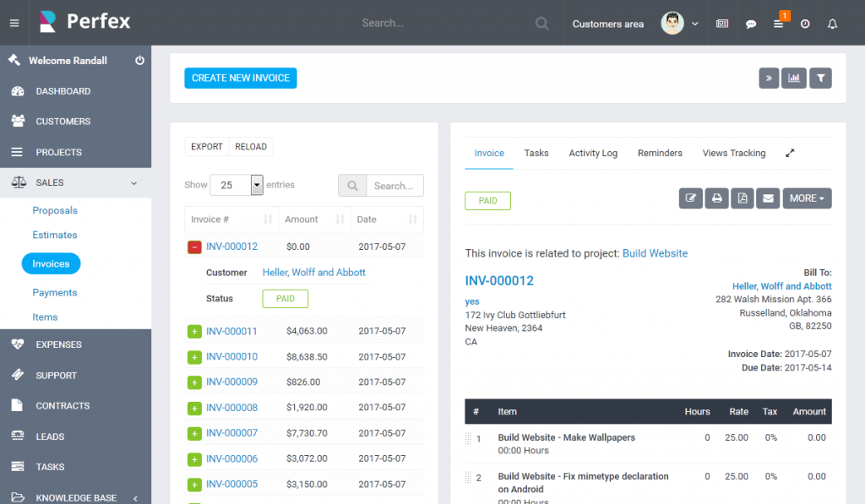Viewport: 865px width, 504px height.
Task: Open the MORE dropdown
Action: point(807,198)
